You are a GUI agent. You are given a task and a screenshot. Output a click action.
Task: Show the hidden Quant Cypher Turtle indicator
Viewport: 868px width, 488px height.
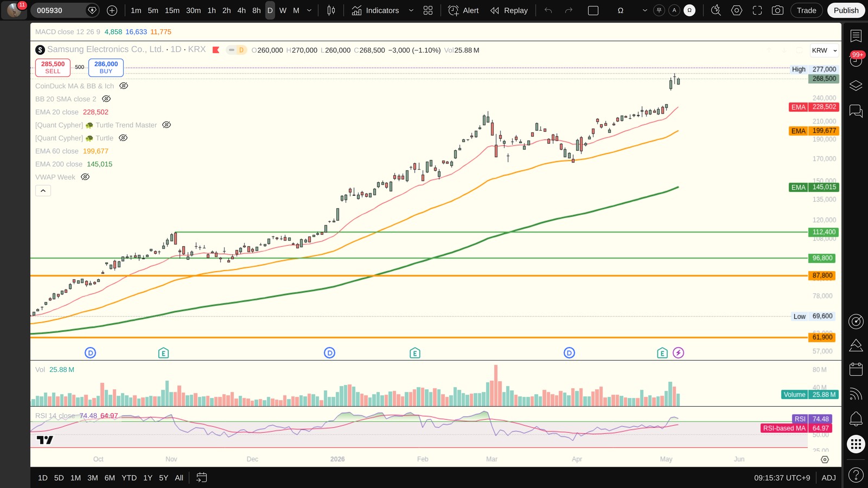pos(123,138)
